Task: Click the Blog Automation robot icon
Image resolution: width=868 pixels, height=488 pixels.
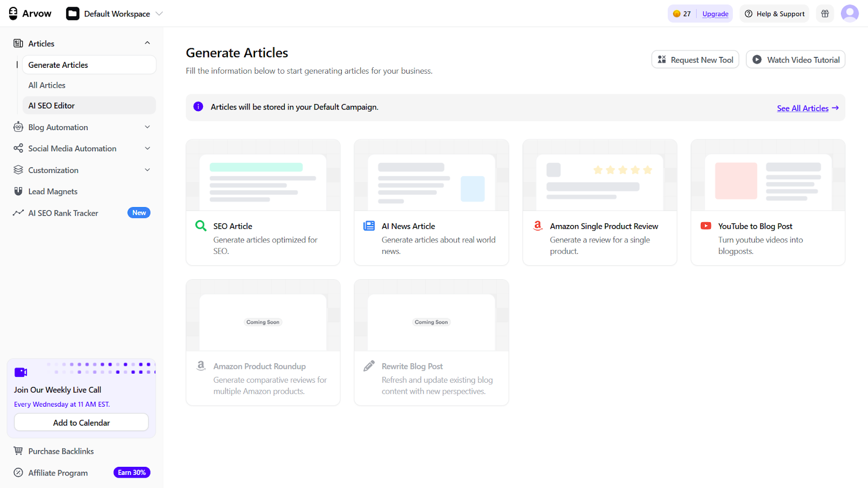Action: (18, 127)
